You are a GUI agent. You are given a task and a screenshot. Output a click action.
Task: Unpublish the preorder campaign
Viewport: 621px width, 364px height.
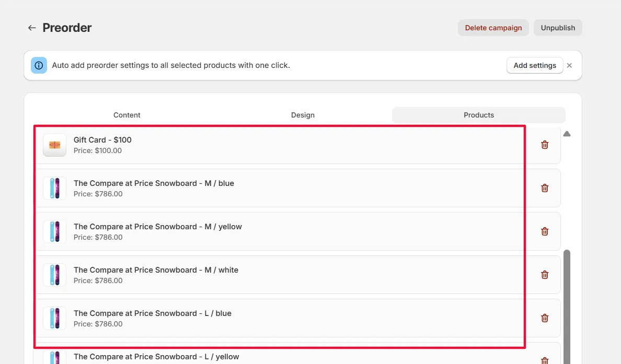(x=558, y=28)
